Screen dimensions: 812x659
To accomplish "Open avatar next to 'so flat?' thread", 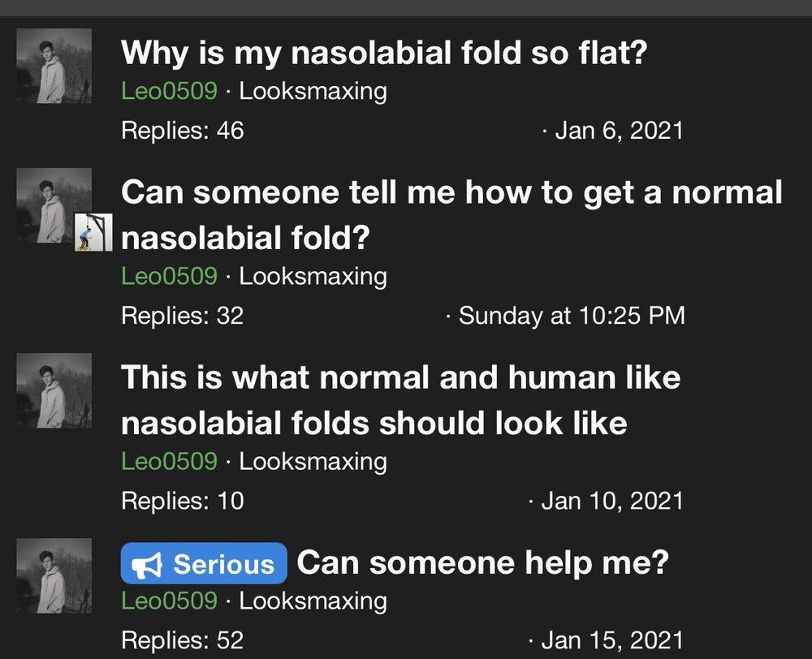I will pyautogui.click(x=54, y=66).
